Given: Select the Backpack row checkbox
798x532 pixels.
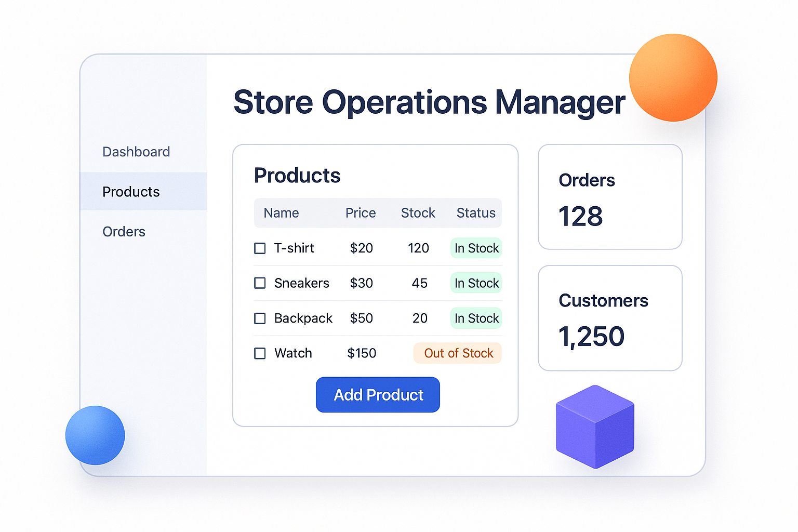Looking at the screenshot, I should [259, 318].
